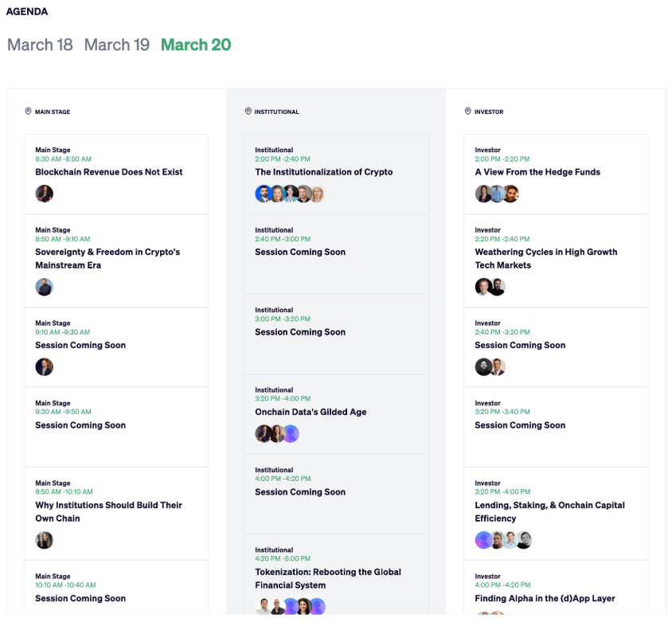The width and height of the screenshot is (672, 626).
Task: Switch to the March 18 agenda tab
Action: 40,45
